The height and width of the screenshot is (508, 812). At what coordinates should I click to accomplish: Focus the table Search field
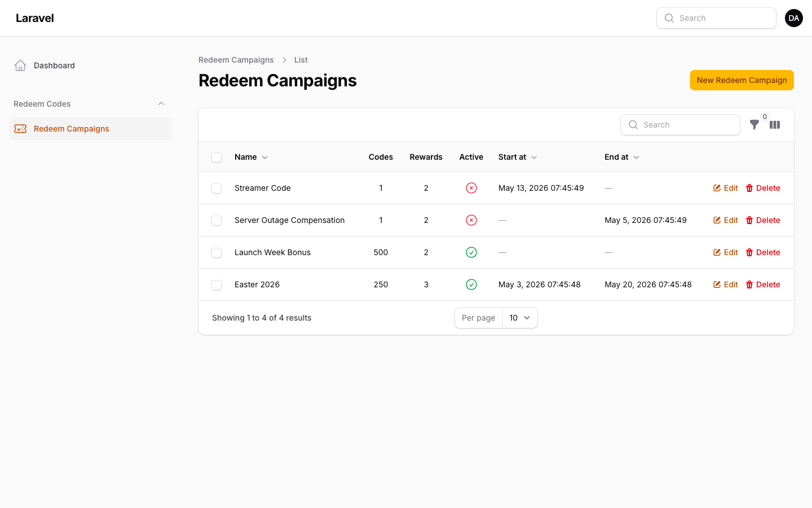(x=680, y=125)
